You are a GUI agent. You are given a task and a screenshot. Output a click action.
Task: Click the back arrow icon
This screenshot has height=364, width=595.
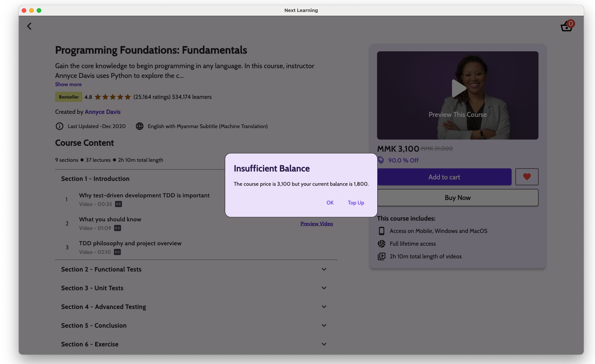pyautogui.click(x=29, y=26)
